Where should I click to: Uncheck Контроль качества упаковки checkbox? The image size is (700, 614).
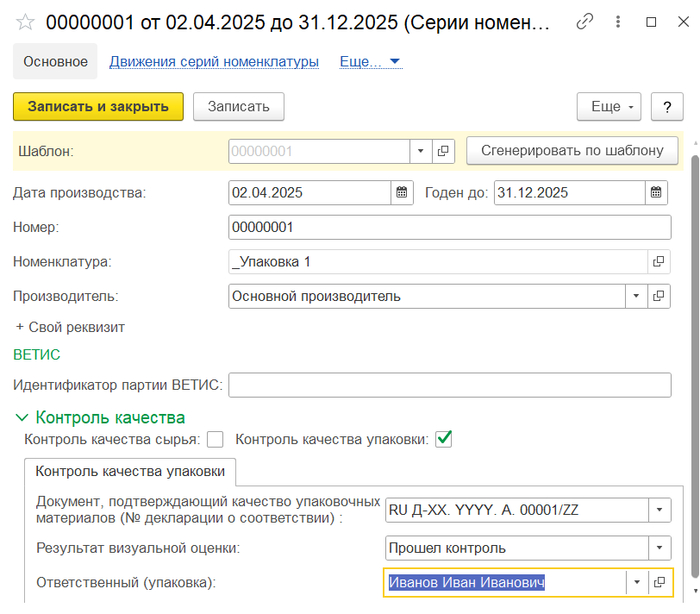pos(444,439)
